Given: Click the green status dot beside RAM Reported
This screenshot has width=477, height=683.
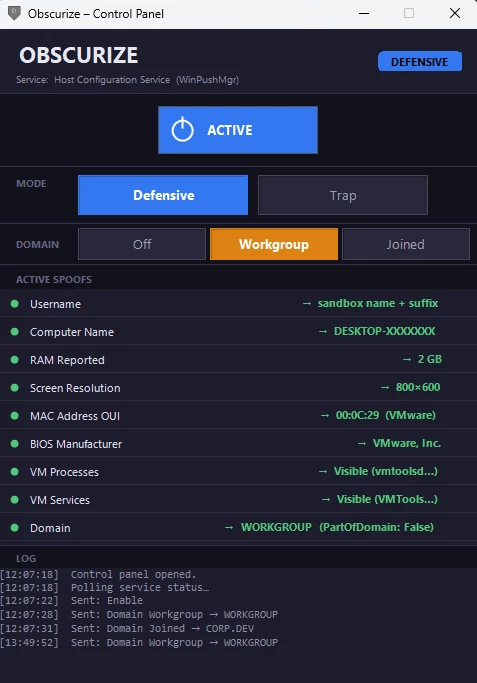Looking at the screenshot, I should tap(15, 360).
